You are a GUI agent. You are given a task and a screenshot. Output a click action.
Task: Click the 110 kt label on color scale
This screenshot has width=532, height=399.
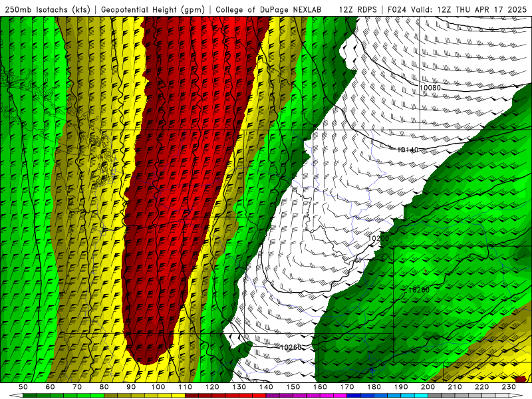186,387
